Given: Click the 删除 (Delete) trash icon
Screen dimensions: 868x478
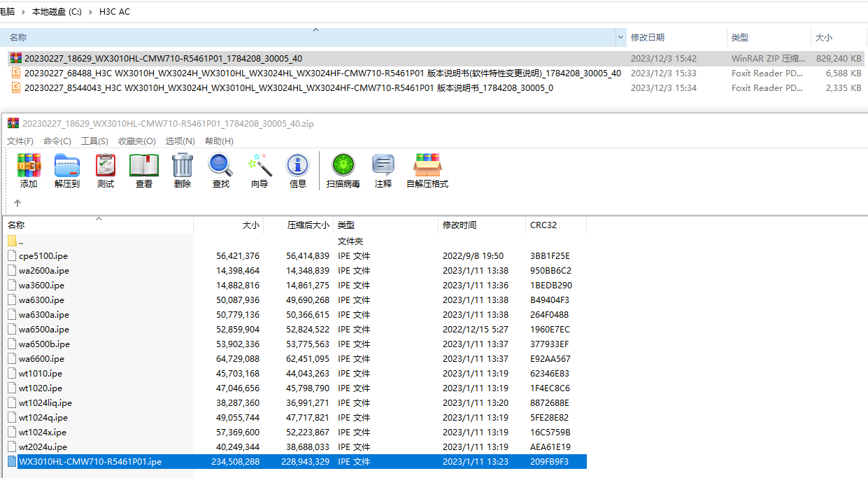Looking at the screenshot, I should click(183, 170).
